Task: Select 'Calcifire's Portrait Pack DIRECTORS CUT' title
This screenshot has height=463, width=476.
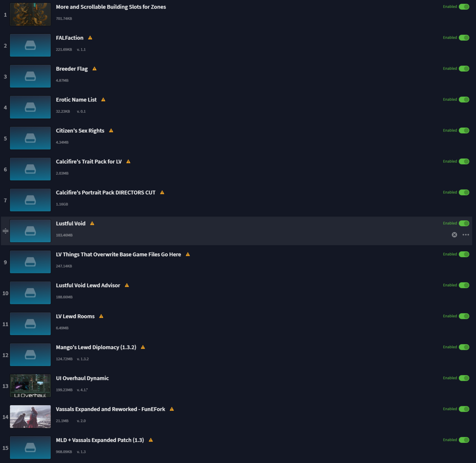Action: [106, 192]
